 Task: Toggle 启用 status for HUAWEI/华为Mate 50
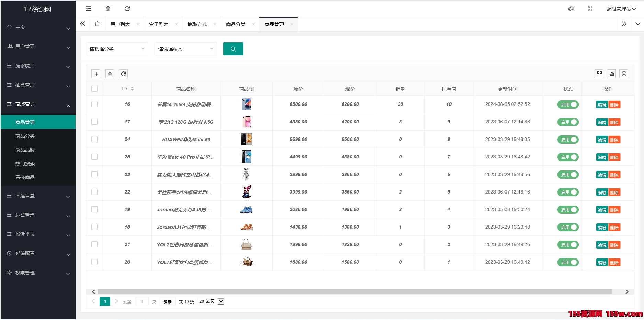[568, 139]
